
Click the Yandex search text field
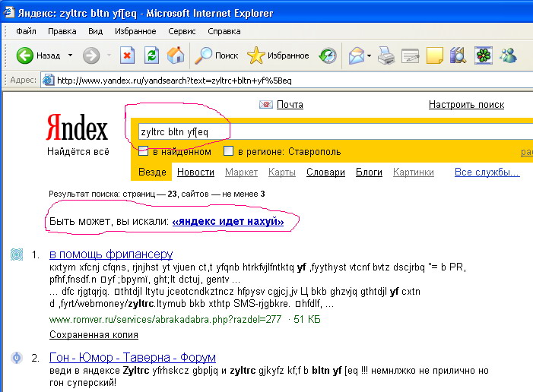(335, 131)
